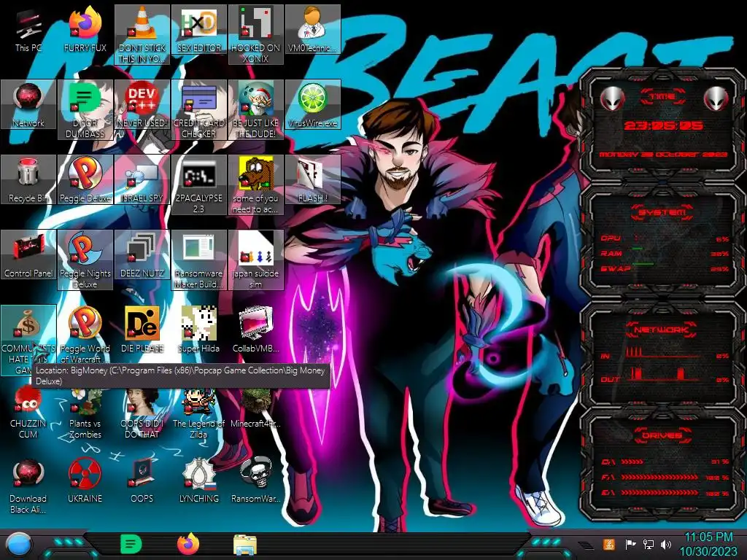Select OOPS DID I DO THAT icon
The width and height of the screenshot is (747, 560).
point(142,413)
